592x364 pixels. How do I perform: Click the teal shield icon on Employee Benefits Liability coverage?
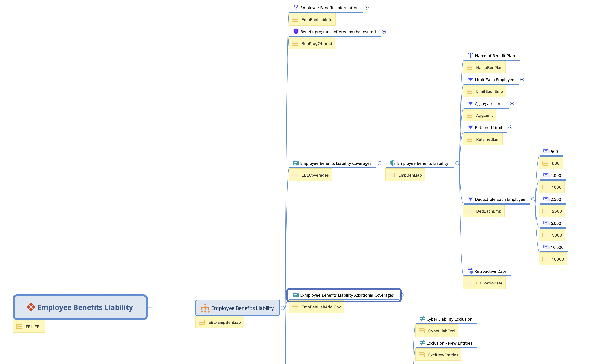[393, 163]
